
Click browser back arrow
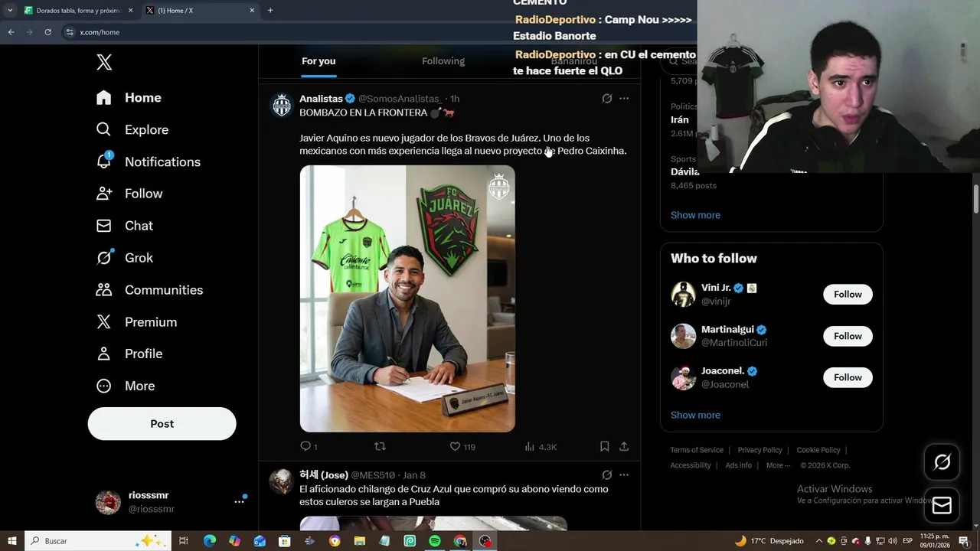click(11, 32)
